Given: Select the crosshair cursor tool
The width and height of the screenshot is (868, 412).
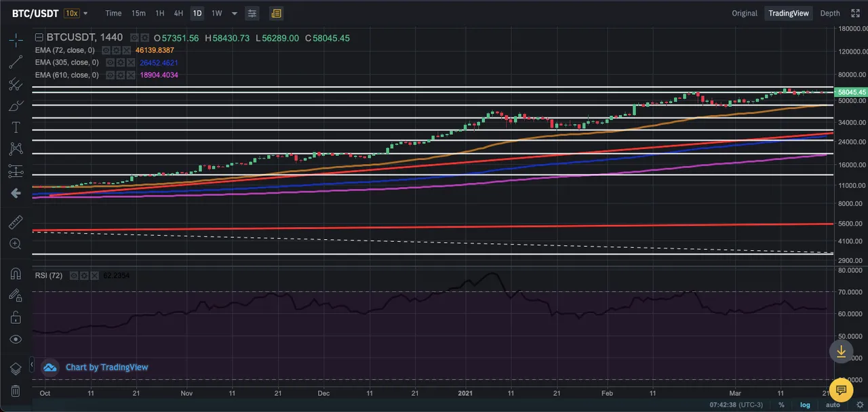Looking at the screenshot, I should [16, 40].
